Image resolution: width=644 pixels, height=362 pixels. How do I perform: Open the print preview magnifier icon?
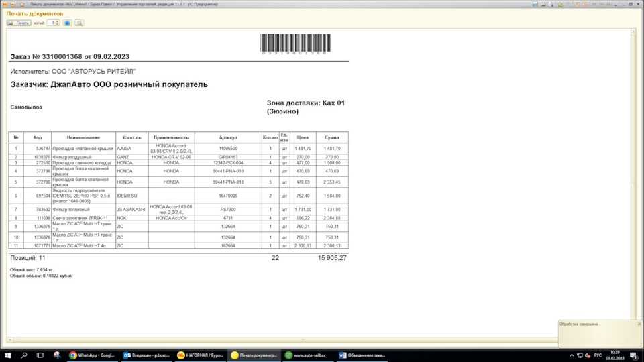(x=80, y=23)
